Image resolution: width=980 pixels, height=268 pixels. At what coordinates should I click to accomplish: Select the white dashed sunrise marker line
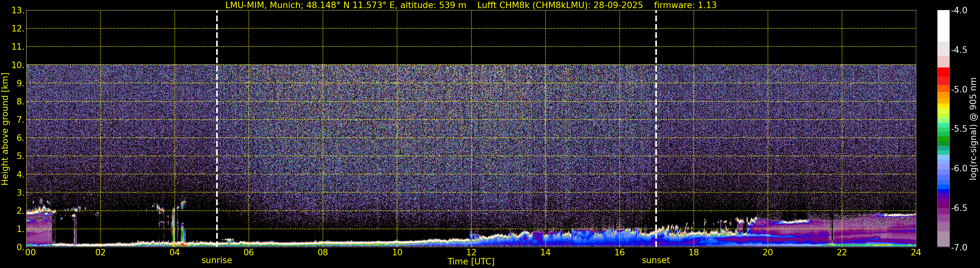pos(217,129)
